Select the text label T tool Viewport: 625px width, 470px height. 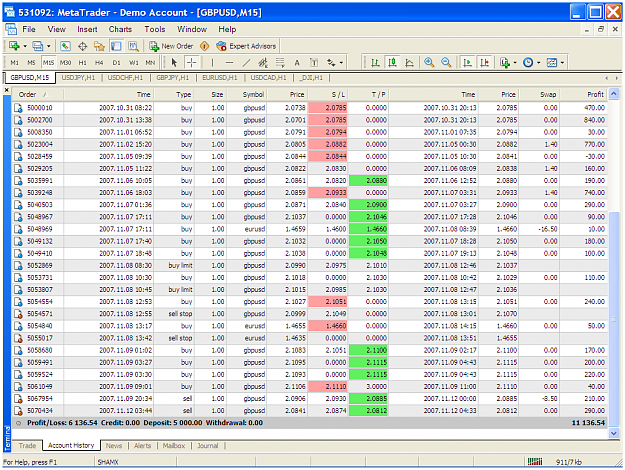pos(314,63)
